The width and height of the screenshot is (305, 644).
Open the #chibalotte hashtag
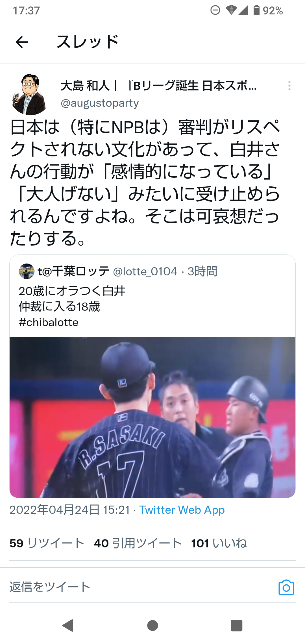[x=49, y=323]
